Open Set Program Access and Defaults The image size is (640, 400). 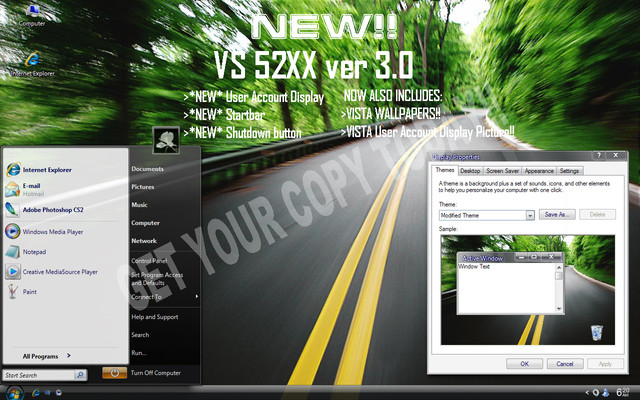(x=157, y=279)
